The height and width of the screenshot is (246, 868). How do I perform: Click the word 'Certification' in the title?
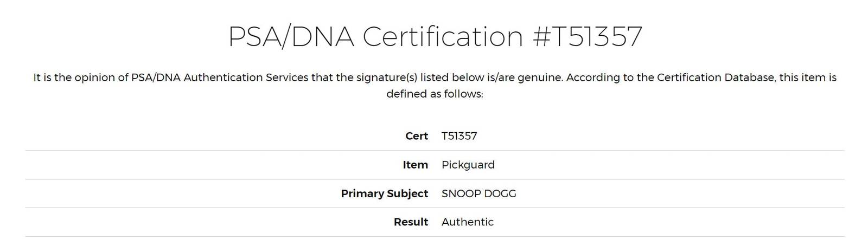tap(443, 37)
